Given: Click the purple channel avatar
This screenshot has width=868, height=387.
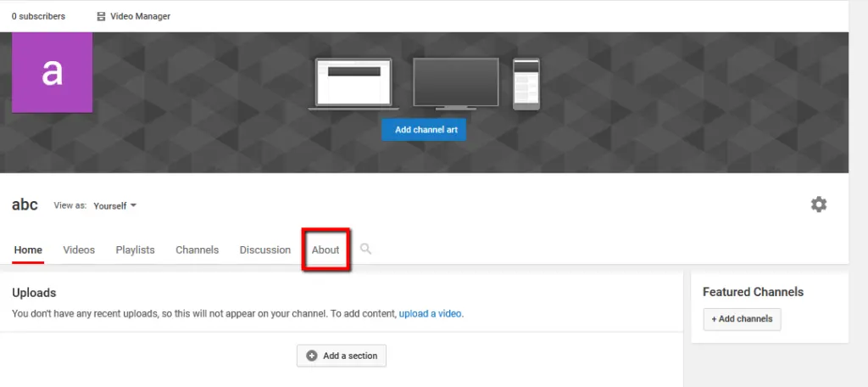Looking at the screenshot, I should pos(52,73).
